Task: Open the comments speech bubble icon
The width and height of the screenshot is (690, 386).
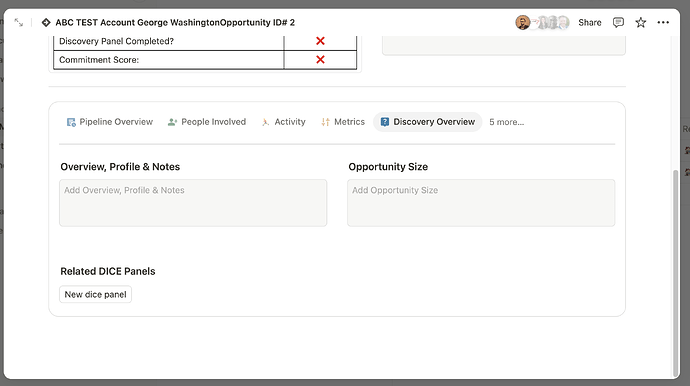Action: 618,22
